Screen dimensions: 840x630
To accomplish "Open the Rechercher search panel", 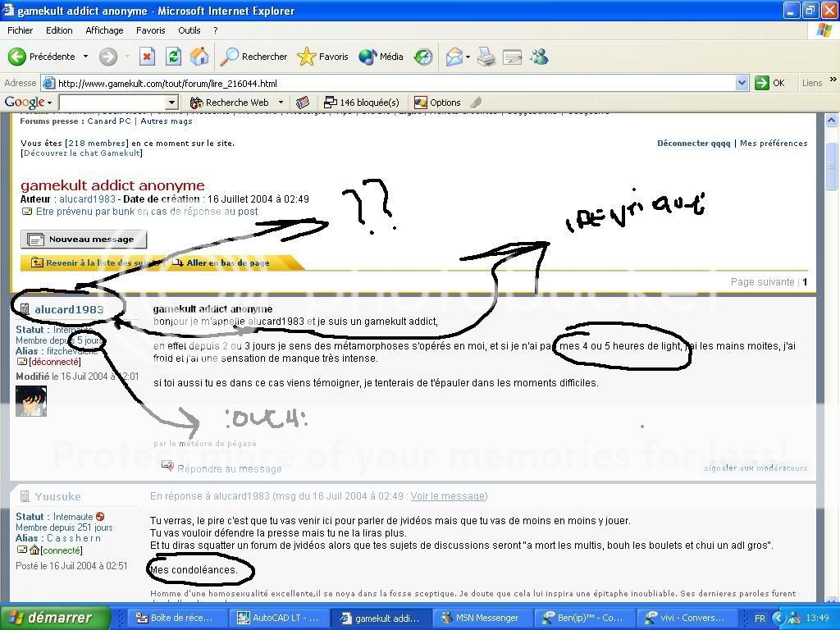I will 254,57.
